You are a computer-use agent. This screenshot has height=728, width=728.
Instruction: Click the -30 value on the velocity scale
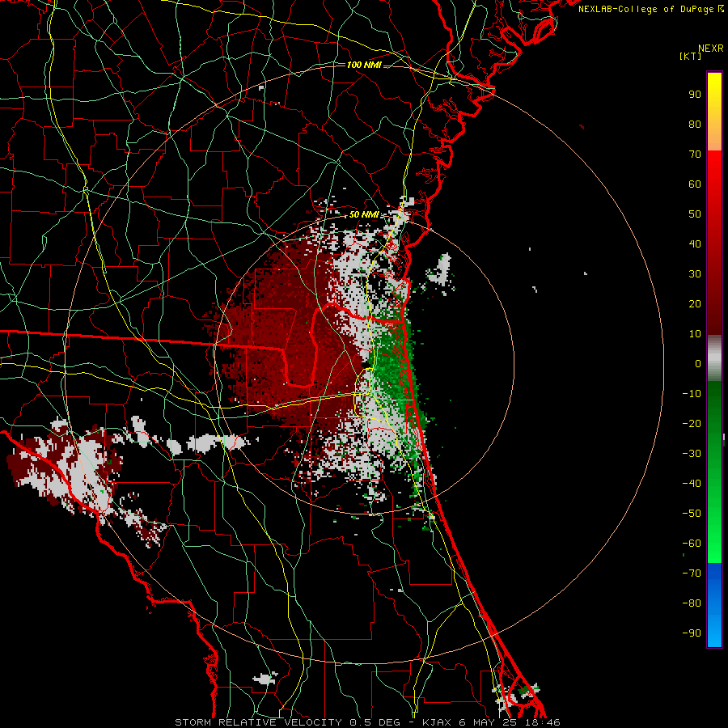[692, 454]
